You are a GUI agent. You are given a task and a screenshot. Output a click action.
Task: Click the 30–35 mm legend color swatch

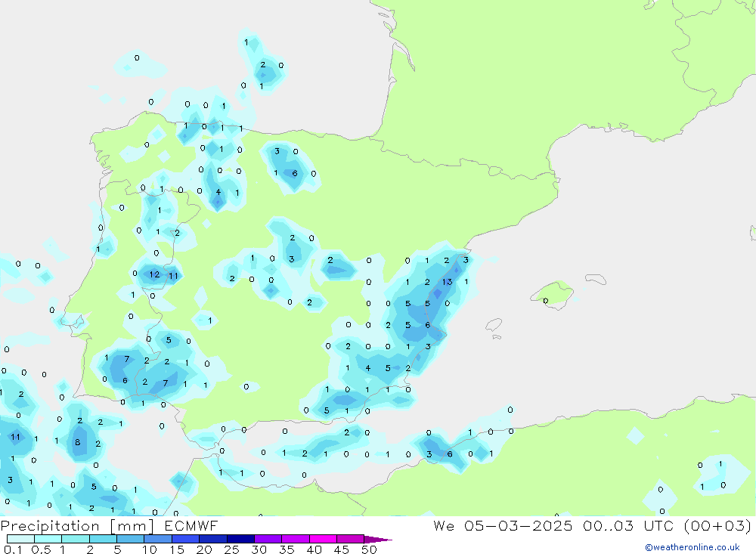(268, 539)
